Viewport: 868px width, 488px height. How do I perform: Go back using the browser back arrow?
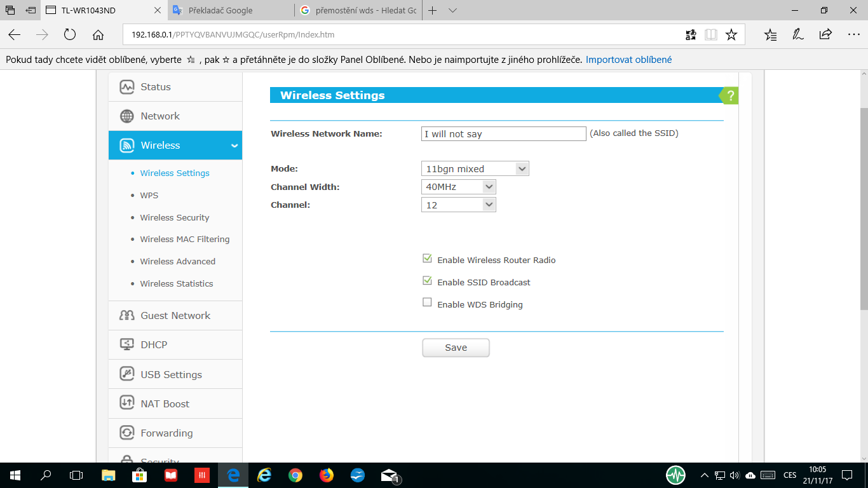point(15,35)
